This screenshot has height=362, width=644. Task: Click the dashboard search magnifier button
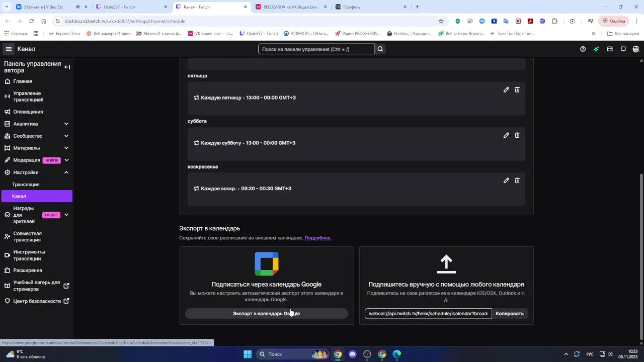380,49
